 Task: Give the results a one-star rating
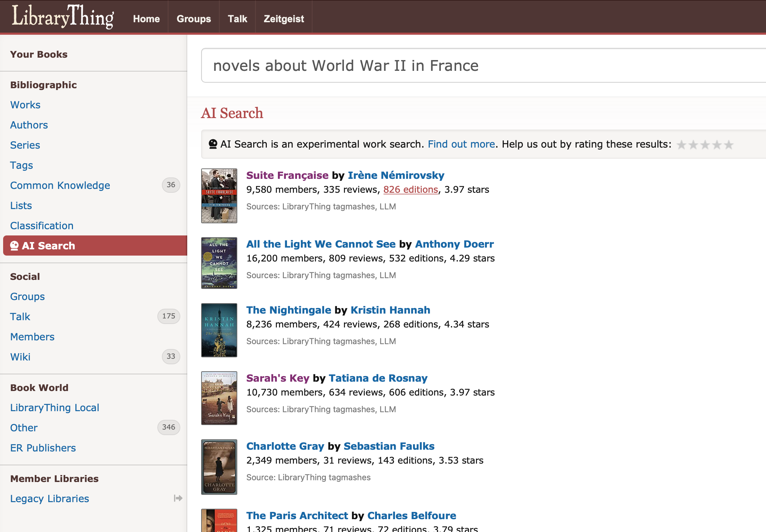click(x=681, y=144)
